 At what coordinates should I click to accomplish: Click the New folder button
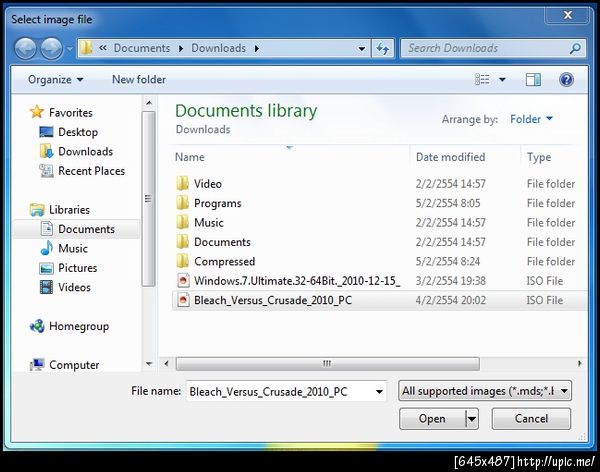coord(139,80)
